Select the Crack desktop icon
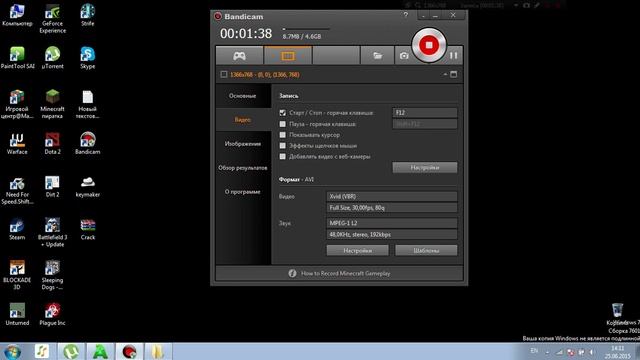 coord(87,229)
